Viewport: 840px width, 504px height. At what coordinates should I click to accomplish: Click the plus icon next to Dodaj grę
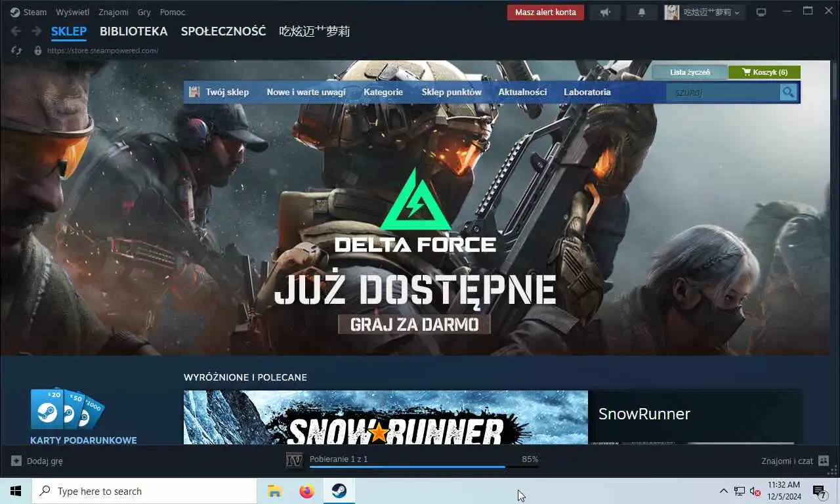[x=16, y=461]
